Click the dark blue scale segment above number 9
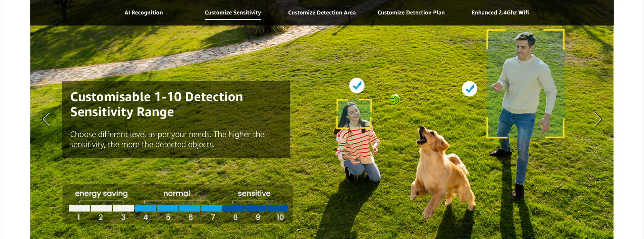Viewport: 644px width, 239px height. tap(256, 208)
